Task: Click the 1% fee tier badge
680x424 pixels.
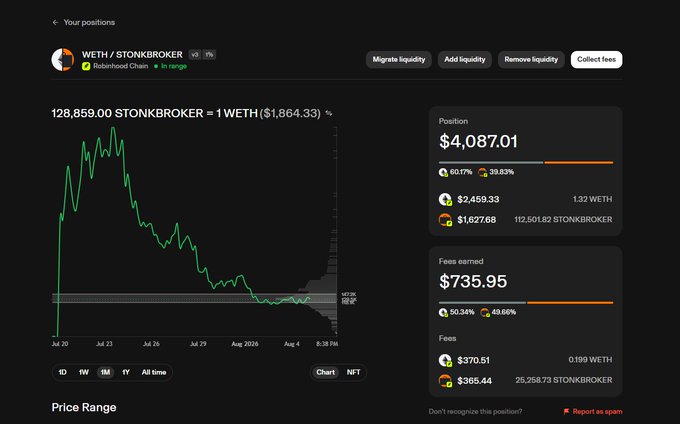Action: [209, 55]
